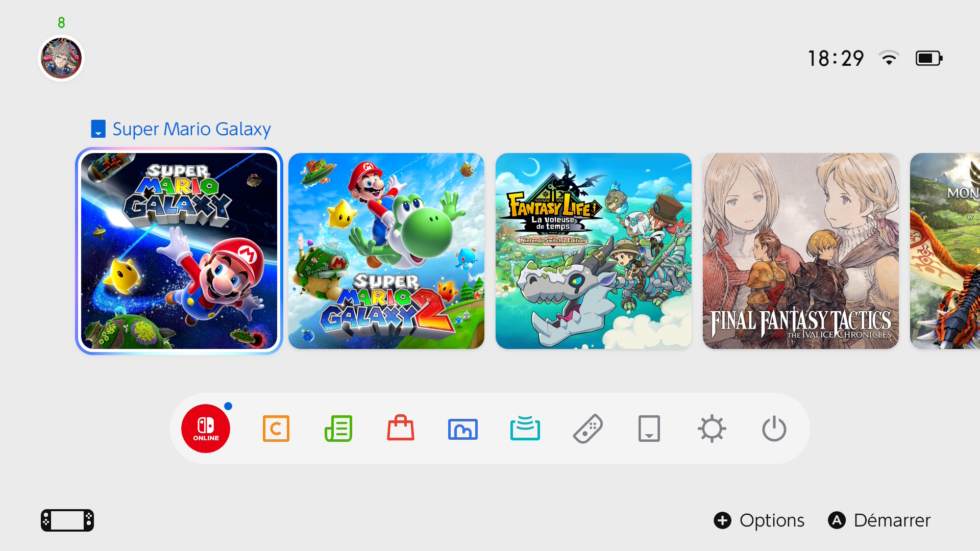Open the Virtual Game Cards icon
This screenshot has width=980, height=551.
click(x=649, y=429)
